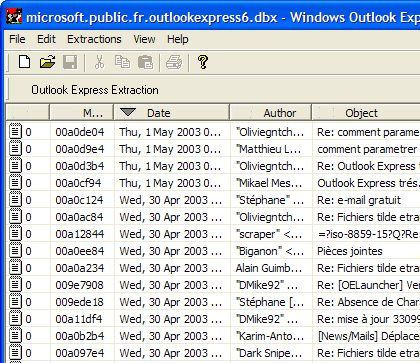Click subject "Outlook Express trés..."
This screenshot has height=363, width=420.
coord(368,183)
